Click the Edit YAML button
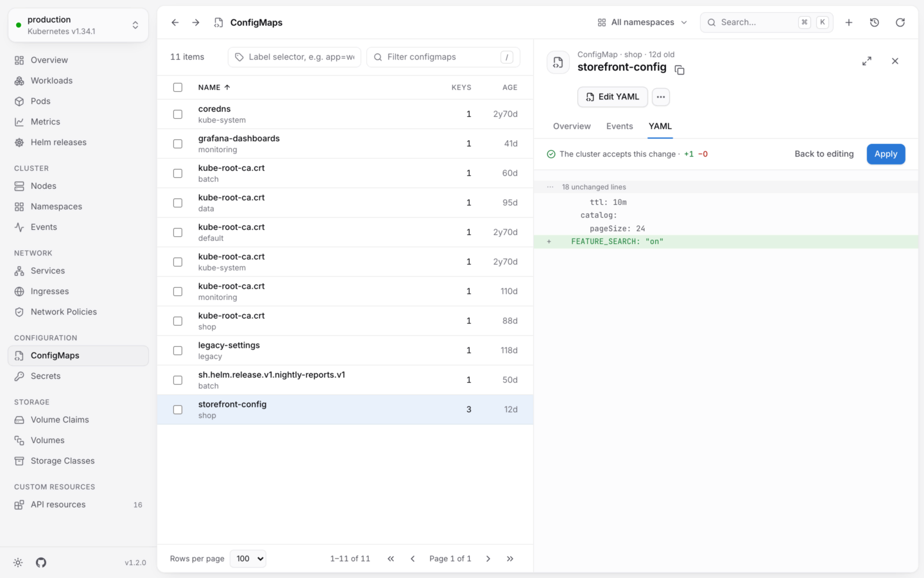 tap(612, 97)
